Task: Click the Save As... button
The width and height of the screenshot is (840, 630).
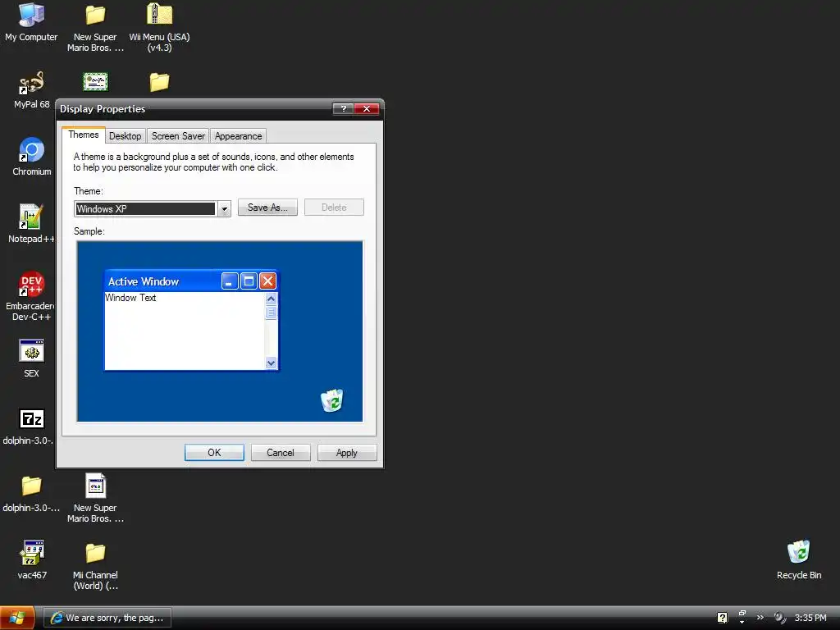Action: [267, 208]
